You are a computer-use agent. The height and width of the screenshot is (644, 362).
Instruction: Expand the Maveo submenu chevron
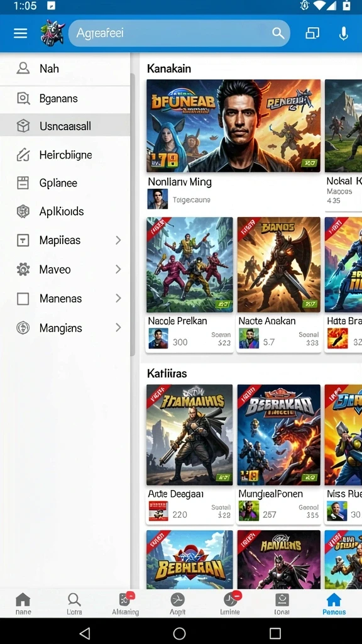pyautogui.click(x=118, y=269)
